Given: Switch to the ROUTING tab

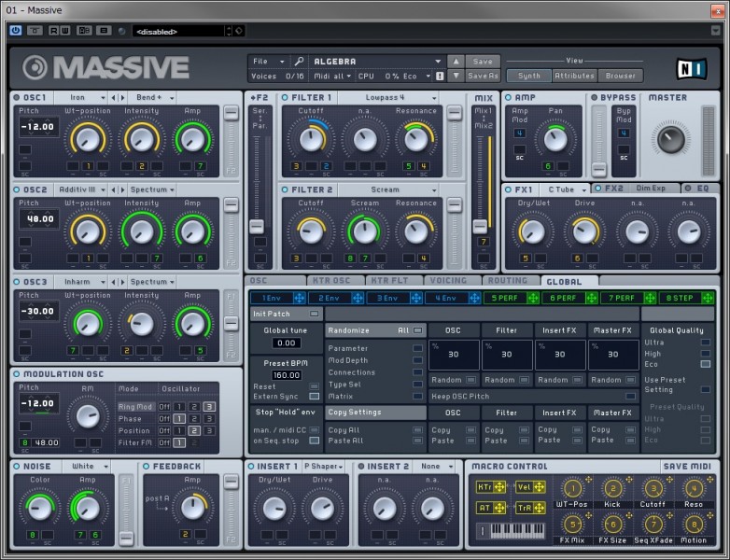Looking at the screenshot, I should coord(510,281).
